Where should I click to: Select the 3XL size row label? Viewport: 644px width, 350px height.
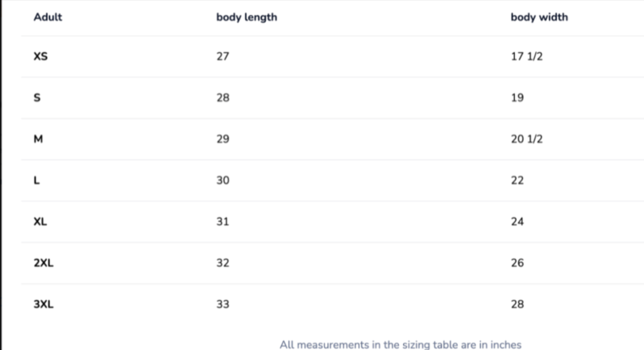tap(44, 304)
